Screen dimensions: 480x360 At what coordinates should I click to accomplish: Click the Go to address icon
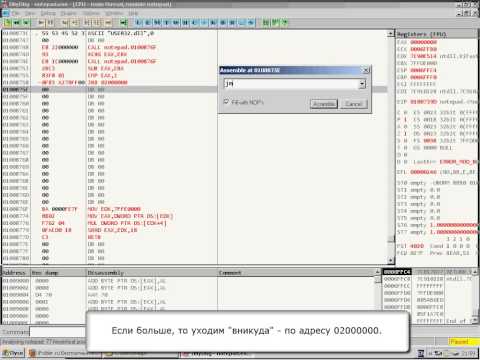point(124,23)
